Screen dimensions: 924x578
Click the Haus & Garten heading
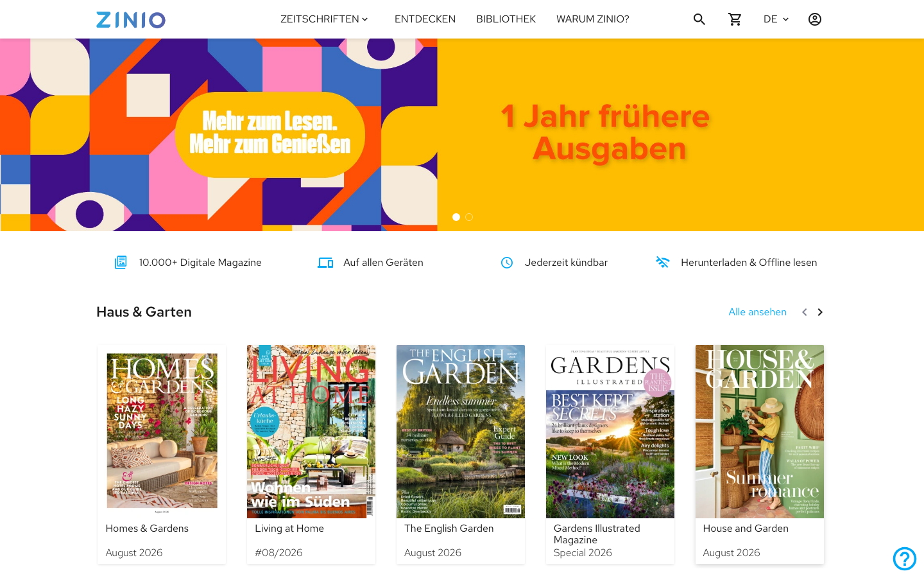click(144, 312)
